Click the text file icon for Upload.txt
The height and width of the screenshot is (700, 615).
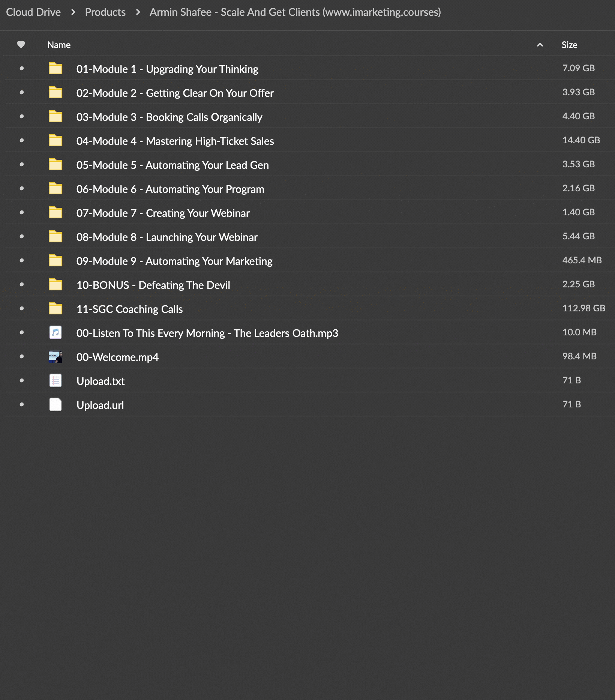(55, 381)
